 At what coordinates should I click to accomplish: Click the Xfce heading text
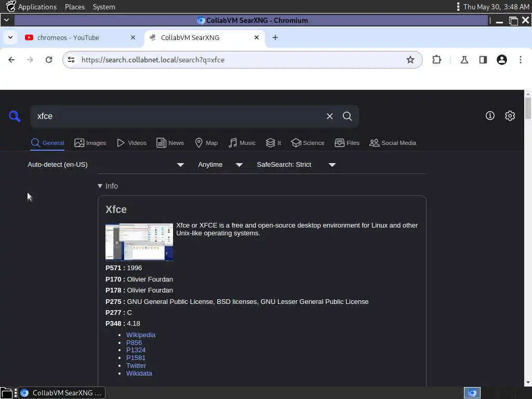[x=116, y=209]
